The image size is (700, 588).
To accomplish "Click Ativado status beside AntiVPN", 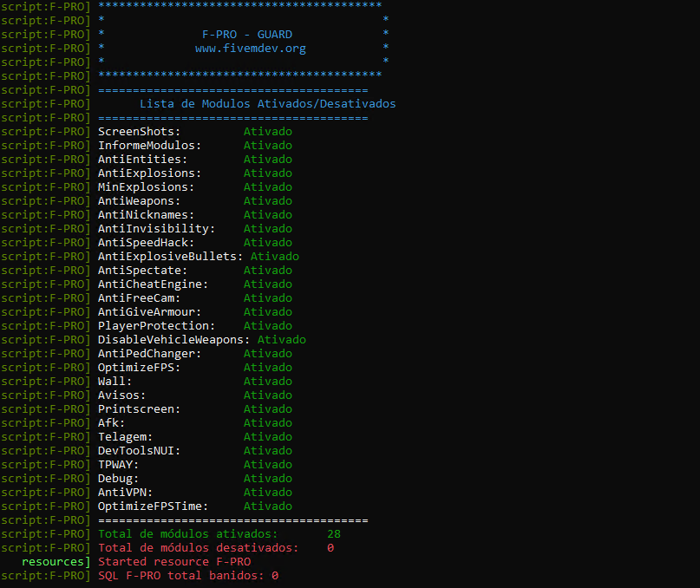I will [267, 493].
